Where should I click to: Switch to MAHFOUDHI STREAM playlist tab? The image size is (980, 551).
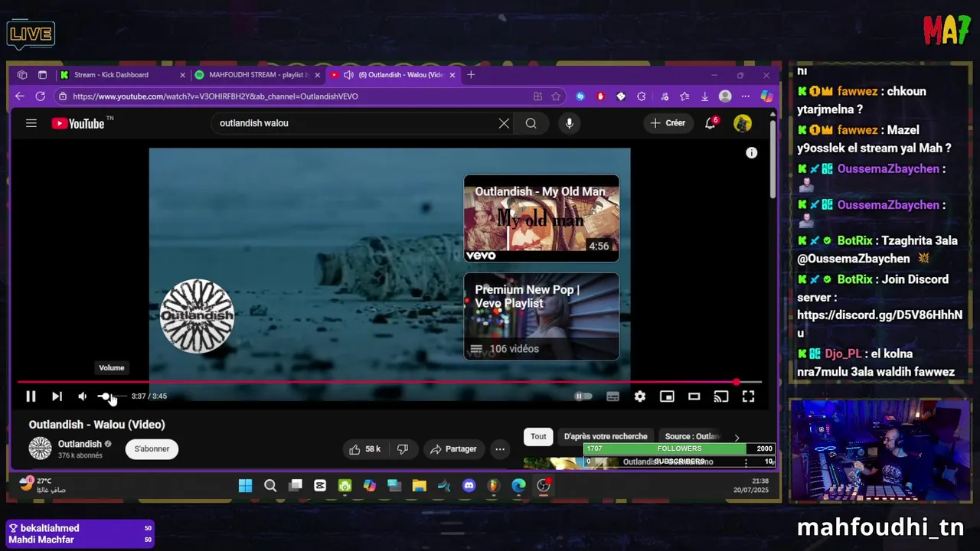click(259, 75)
